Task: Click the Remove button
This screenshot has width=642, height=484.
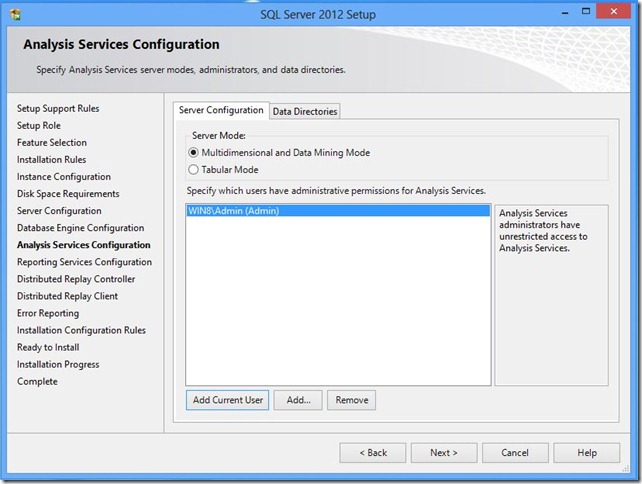Action: [352, 400]
